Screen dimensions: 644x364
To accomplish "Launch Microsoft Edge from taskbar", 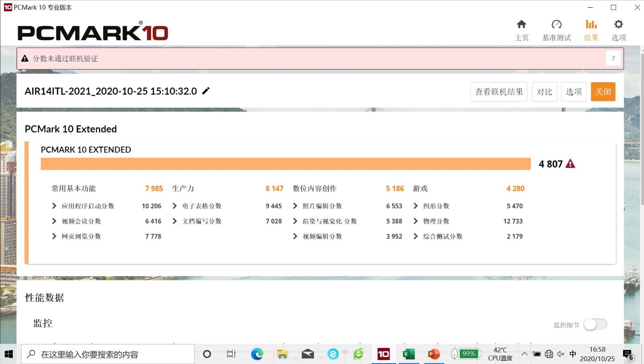I will [x=257, y=354].
